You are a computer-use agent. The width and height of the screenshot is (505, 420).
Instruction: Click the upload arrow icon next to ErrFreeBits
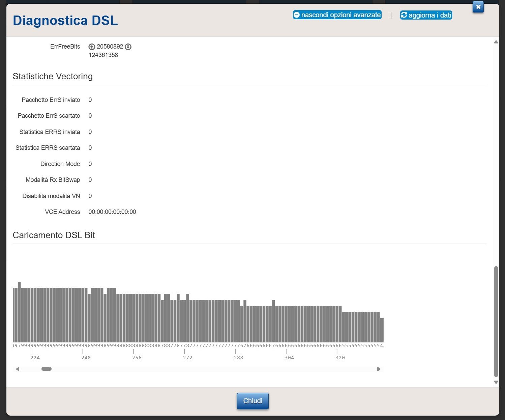pos(92,47)
